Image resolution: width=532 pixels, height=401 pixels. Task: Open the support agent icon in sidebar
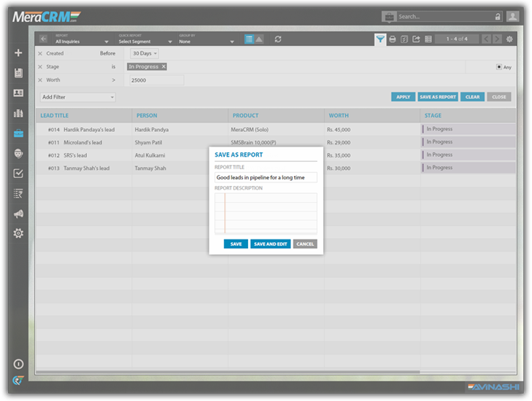tap(18, 154)
